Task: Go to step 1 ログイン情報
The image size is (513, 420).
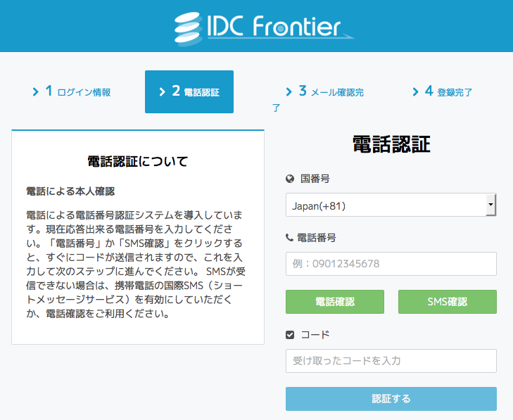Action: pos(72,91)
